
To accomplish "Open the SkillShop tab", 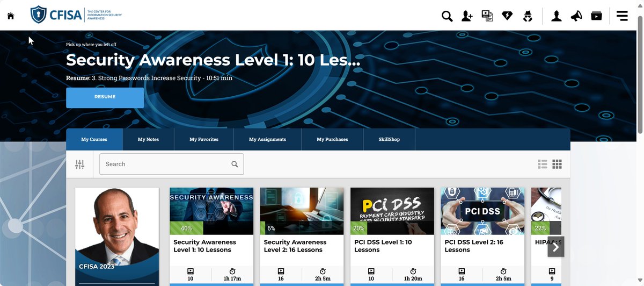I will tap(389, 139).
